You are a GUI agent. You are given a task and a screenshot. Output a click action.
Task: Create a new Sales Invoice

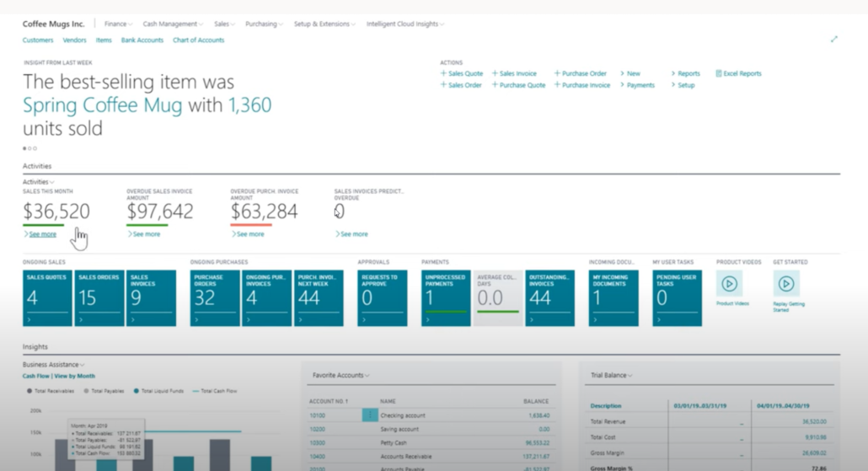click(514, 73)
